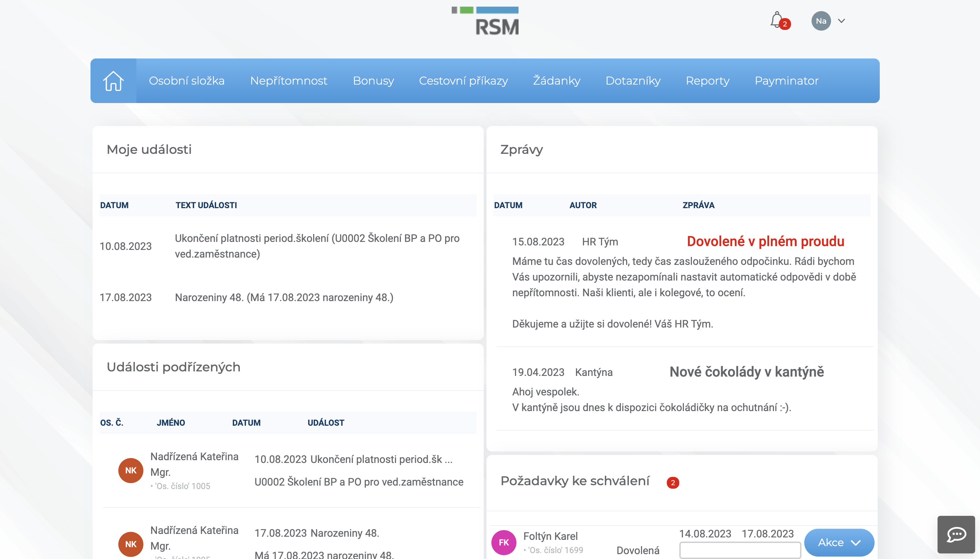Open message Nové čokolády v kantýně

pos(746,372)
